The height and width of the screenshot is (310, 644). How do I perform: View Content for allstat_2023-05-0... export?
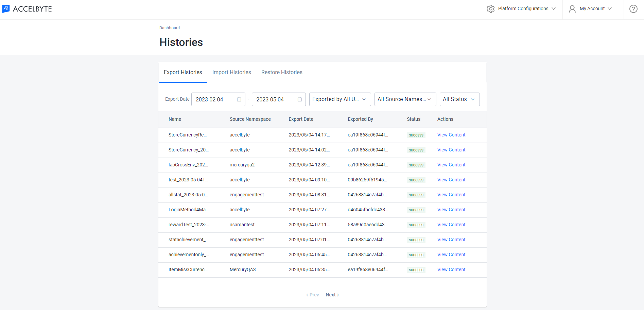451,195
